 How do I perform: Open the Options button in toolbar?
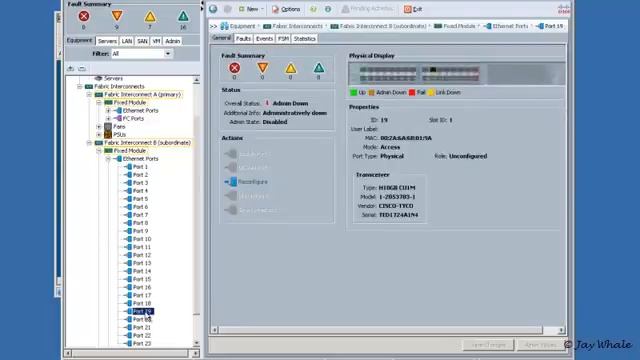(x=286, y=9)
